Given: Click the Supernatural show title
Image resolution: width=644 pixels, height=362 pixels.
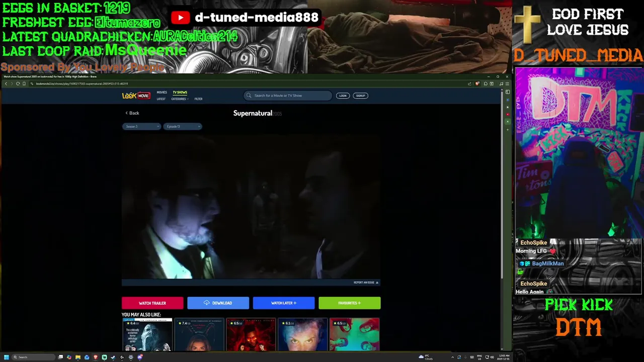Looking at the screenshot, I should 253,113.
